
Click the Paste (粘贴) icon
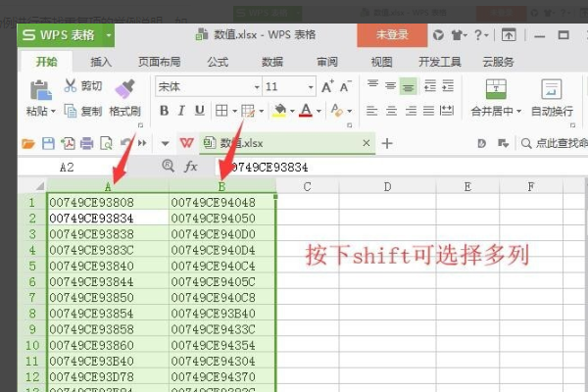(40, 90)
